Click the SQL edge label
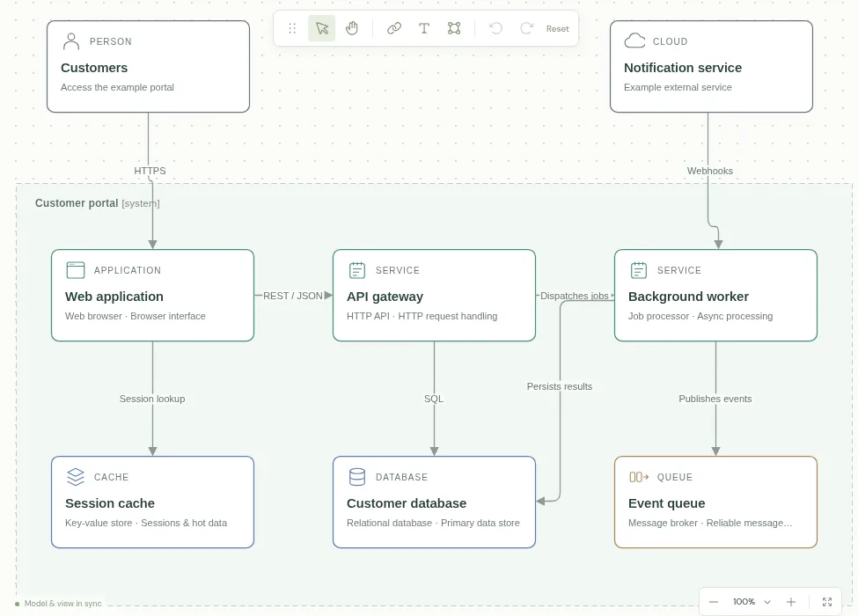This screenshot has height=616, width=858. tap(434, 399)
